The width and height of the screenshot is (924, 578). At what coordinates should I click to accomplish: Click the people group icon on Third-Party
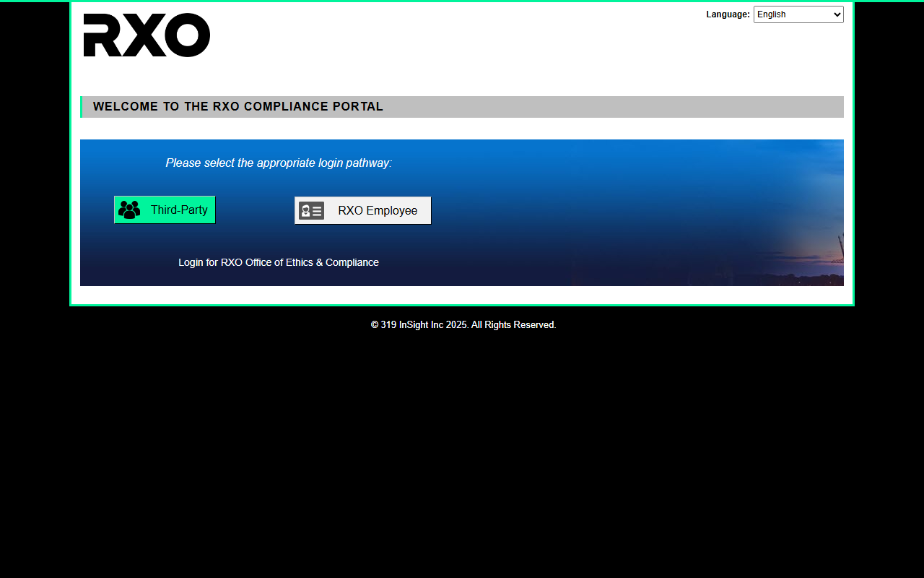coord(129,210)
